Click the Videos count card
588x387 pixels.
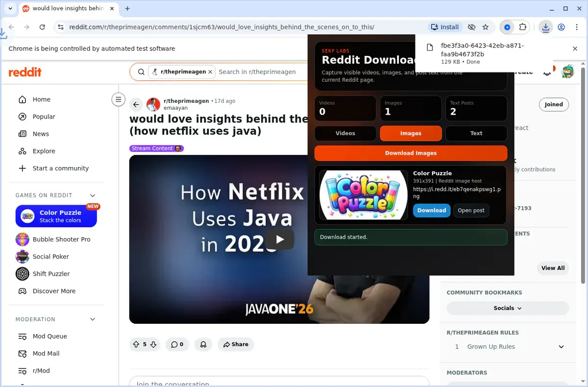coord(345,108)
